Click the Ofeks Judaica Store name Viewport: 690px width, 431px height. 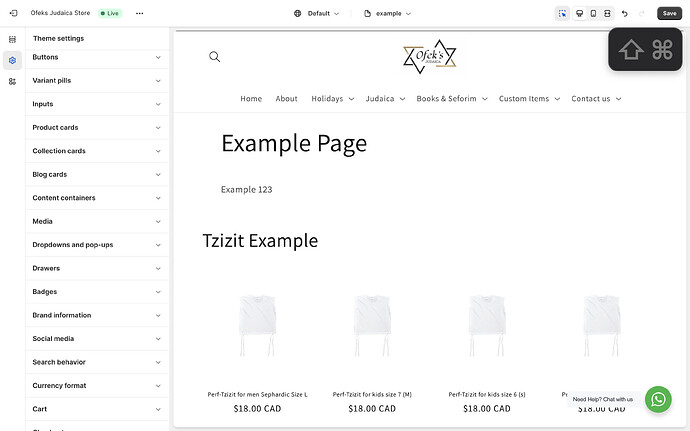pos(60,13)
